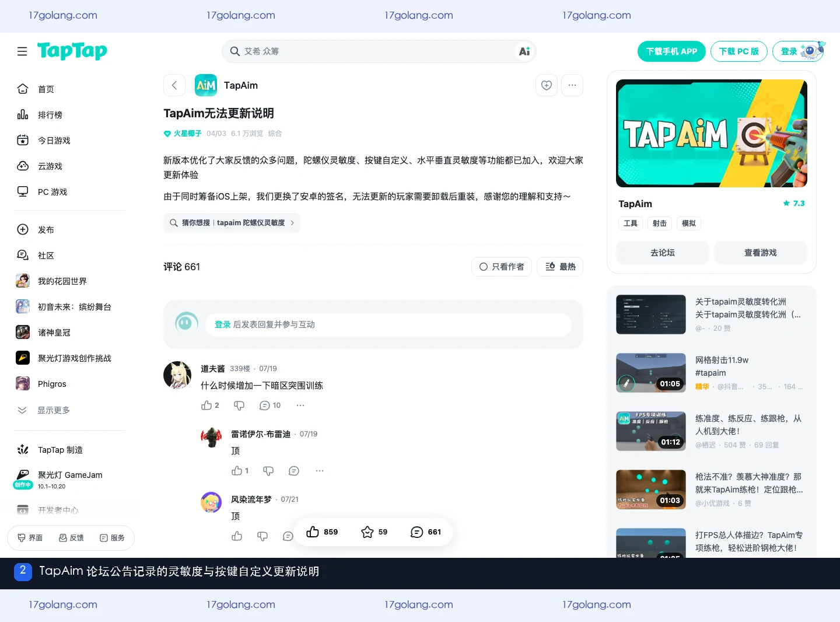The width and height of the screenshot is (840, 622).
Task: Click the follow heart-plus icon
Action: (x=547, y=85)
